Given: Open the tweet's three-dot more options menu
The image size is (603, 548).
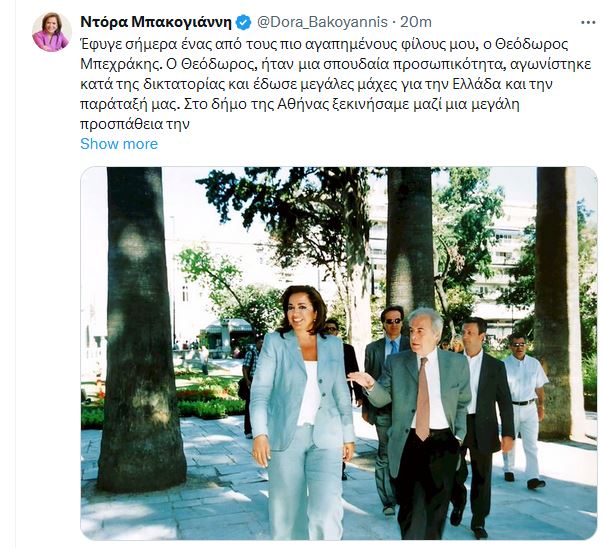Looking at the screenshot, I should 588,23.
